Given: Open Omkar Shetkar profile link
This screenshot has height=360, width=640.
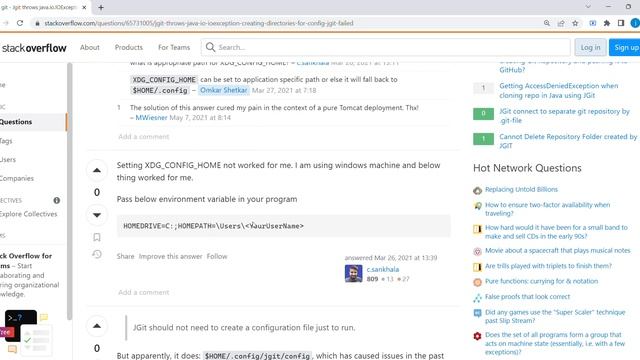Looking at the screenshot, I should [x=224, y=90].
